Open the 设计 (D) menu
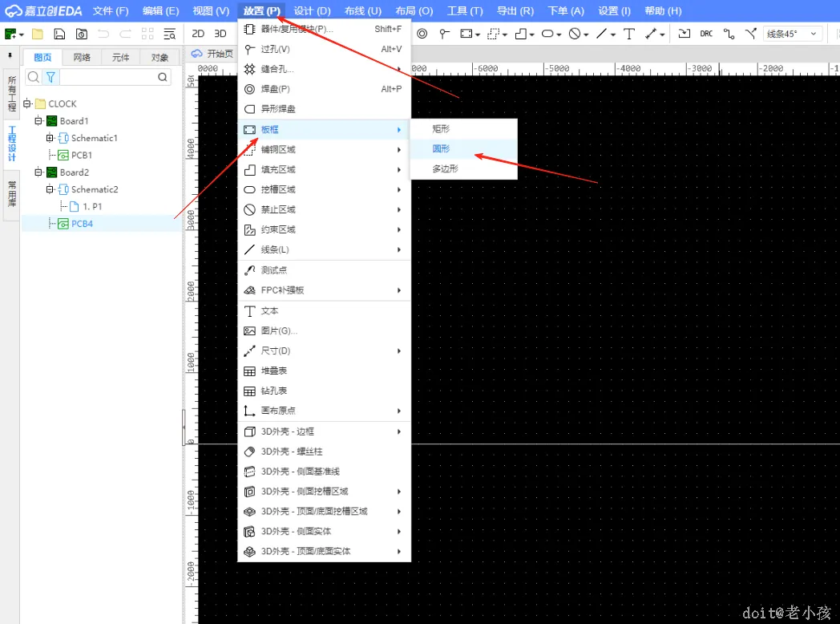Viewport: 840px width, 624px height. pos(312,10)
